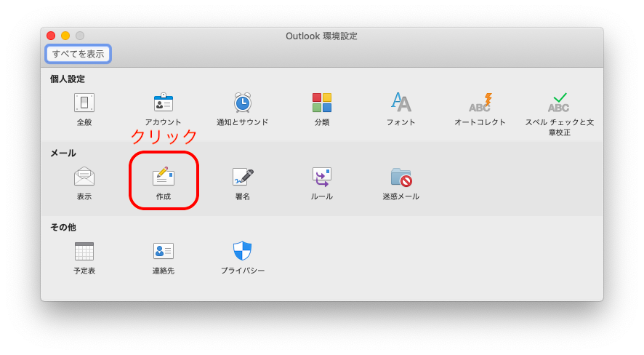Close the Outlook 環境設定 window
The height and width of the screenshot is (355, 644).
pyautogui.click(x=51, y=36)
